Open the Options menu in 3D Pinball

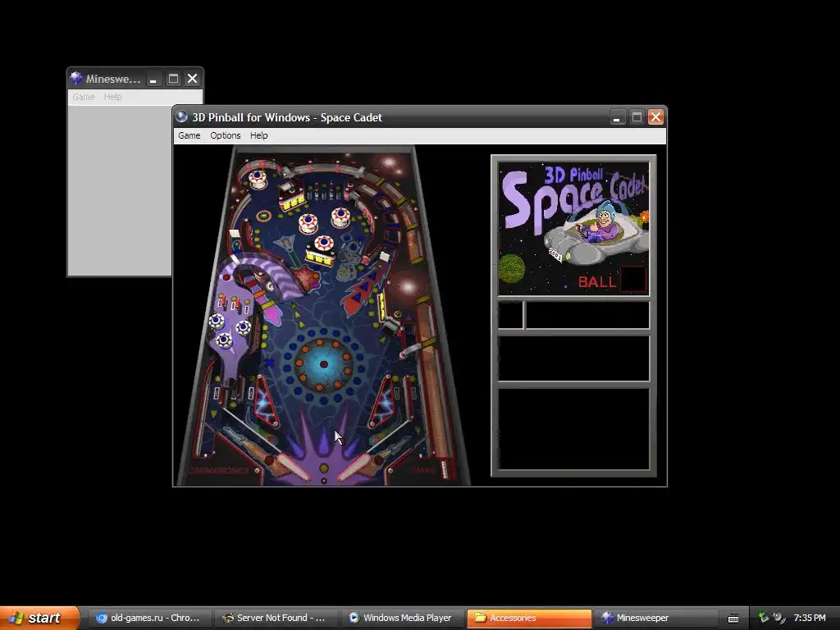click(x=225, y=135)
